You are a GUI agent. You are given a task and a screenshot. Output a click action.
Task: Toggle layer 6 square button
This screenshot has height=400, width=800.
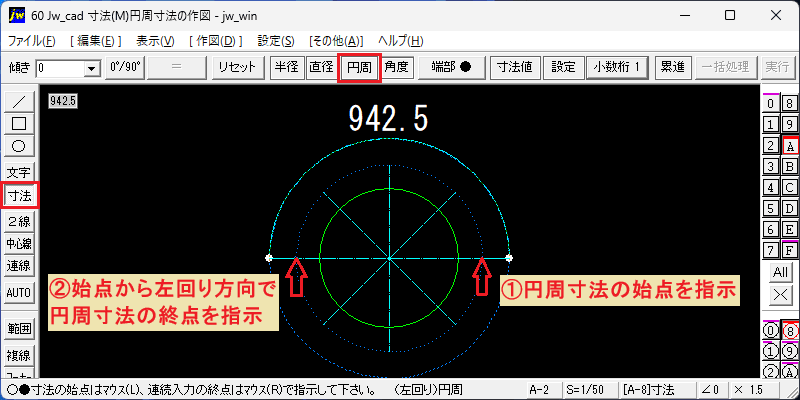[770, 229]
